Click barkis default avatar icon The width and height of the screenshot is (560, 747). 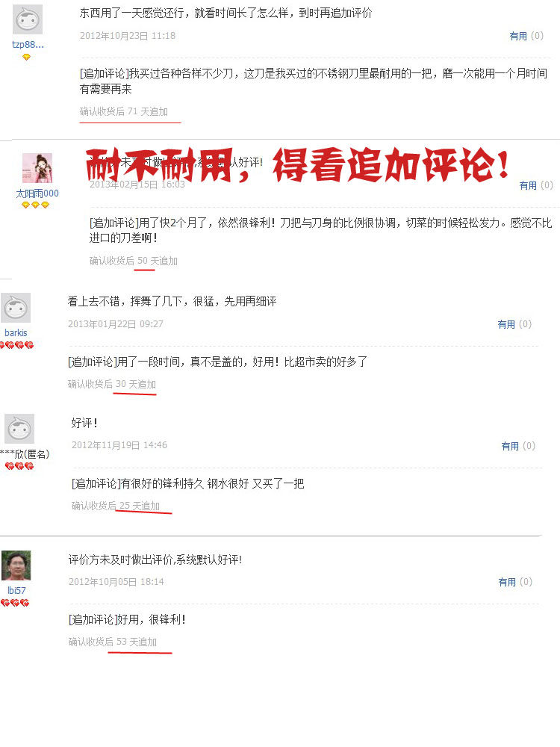pyautogui.click(x=16, y=308)
